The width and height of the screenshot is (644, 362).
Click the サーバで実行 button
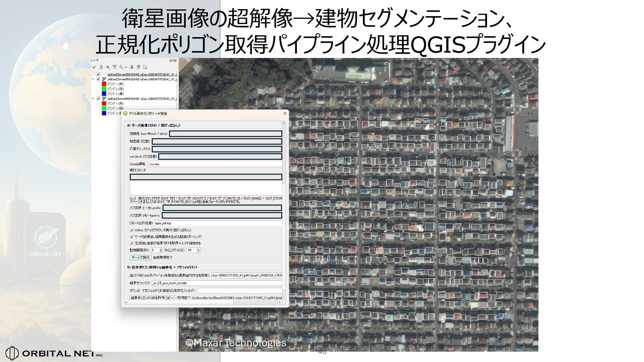[141, 258]
